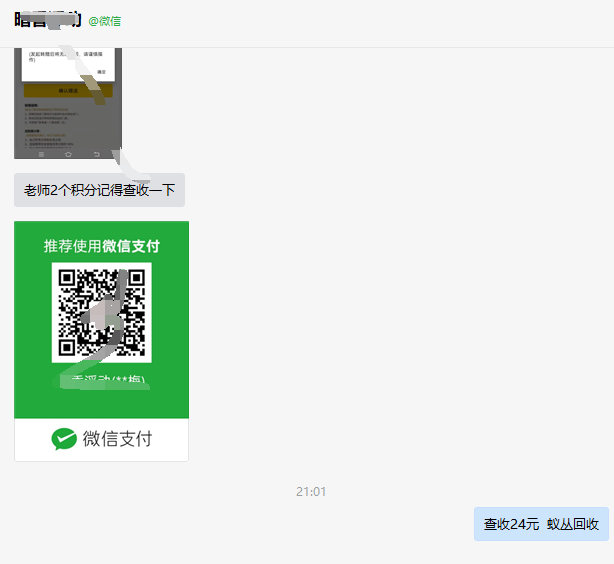This screenshot has height=564, width=614.
Task: Click the empty green area below the payee name
Action: [101, 403]
